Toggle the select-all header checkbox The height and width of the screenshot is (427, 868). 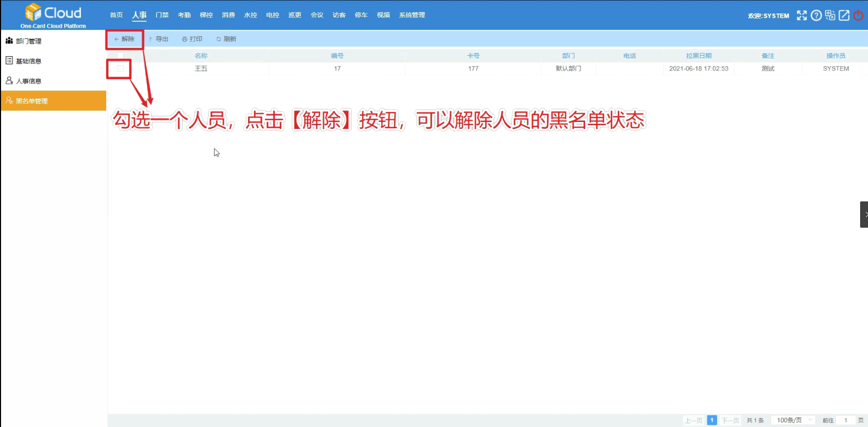[120, 56]
